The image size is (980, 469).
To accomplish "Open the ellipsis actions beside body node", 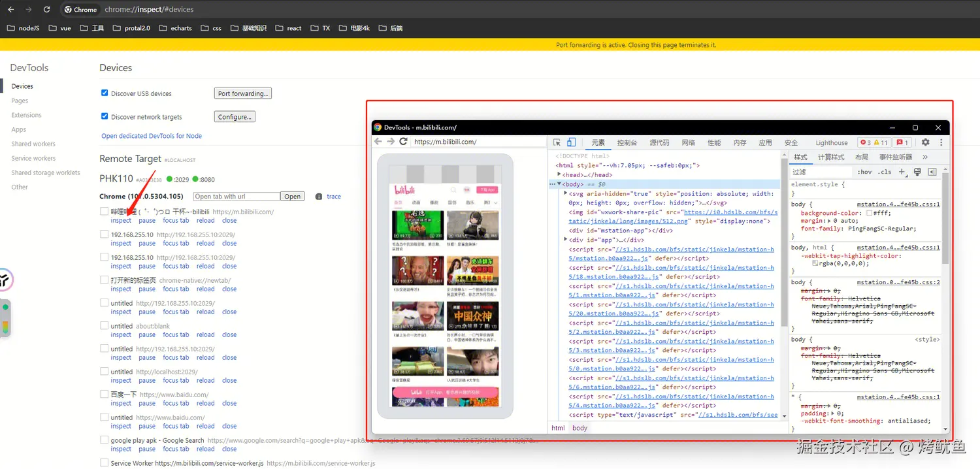I will point(553,184).
